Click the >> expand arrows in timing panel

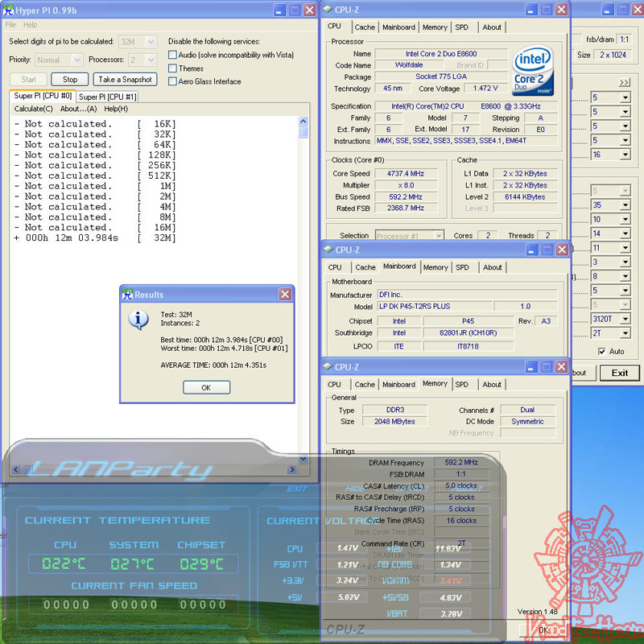click(625, 83)
